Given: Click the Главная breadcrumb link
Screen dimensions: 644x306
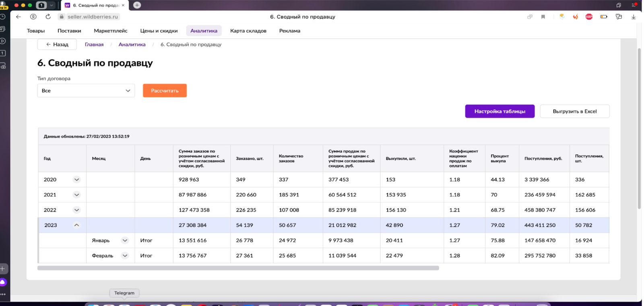Looking at the screenshot, I should 94,45.
